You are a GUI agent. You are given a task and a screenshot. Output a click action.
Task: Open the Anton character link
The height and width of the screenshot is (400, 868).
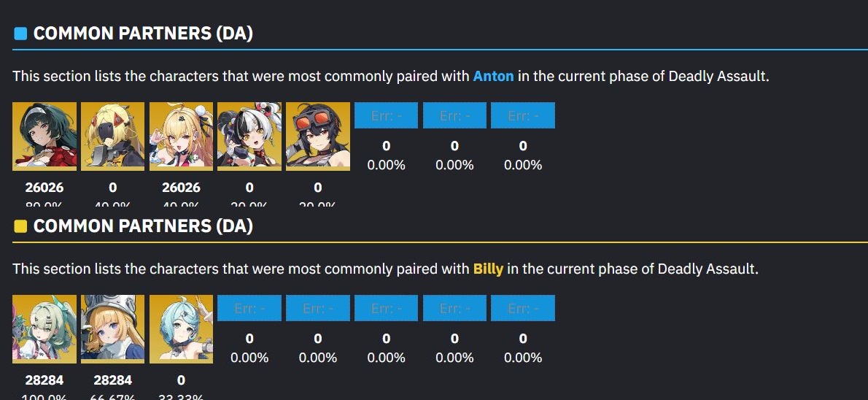click(493, 76)
